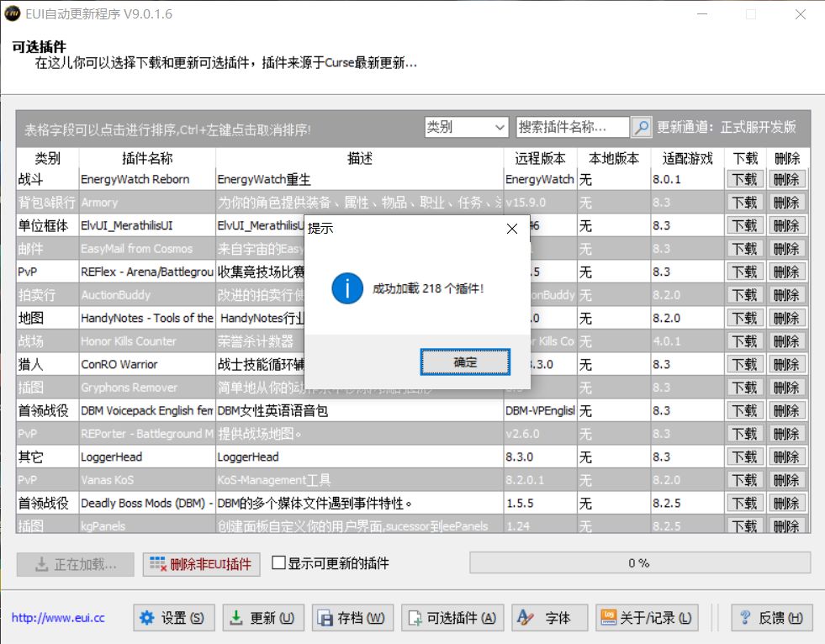Image resolution: width=825 pixels, height=644 pixels.
Task: Sort by the 远程版本 column header
Action: 539,158
